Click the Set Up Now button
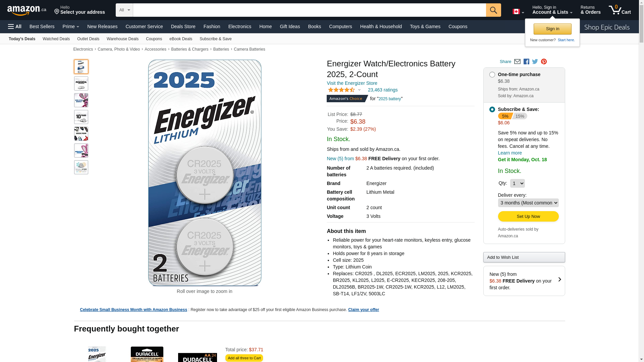Image resolution: width=644 pixels, height=362 pixels. click(x=528, y=217)
